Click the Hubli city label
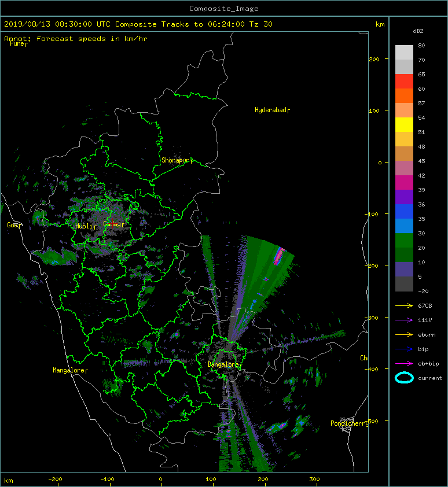Image resolution: width=448 pixels, height=487 pixels. coord(84,226)
